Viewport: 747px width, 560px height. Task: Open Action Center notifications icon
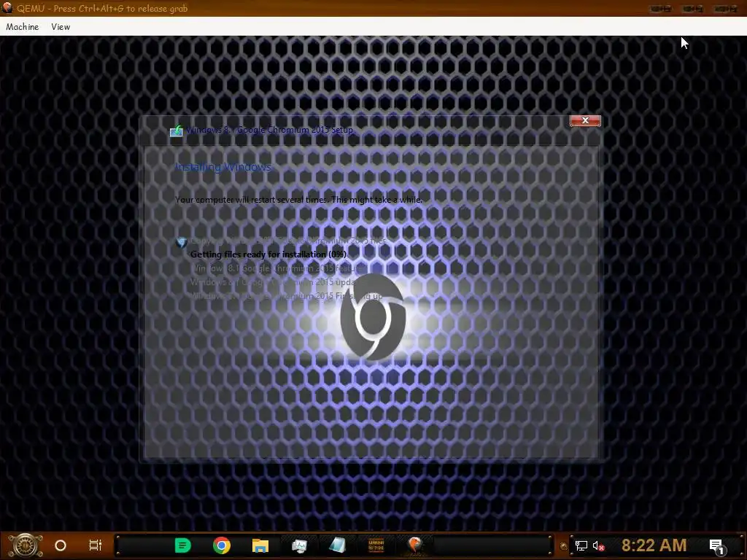click(717, 546)
